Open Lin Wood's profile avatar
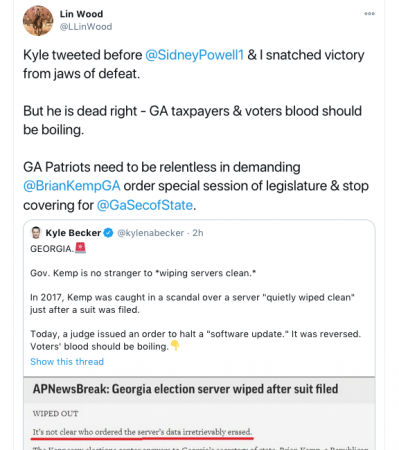Viewport: 399px width, 450px height. coord(38,21)
